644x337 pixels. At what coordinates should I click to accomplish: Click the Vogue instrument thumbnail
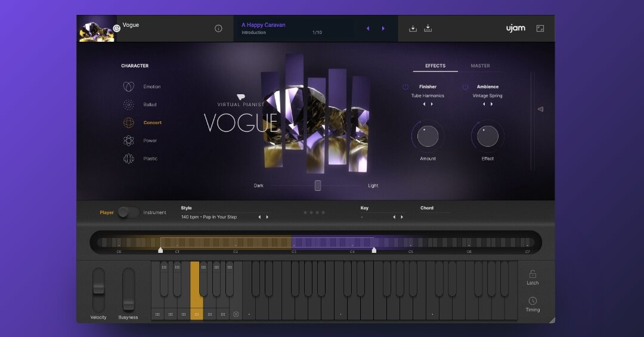pyautogui.click(x=97, y=29)
